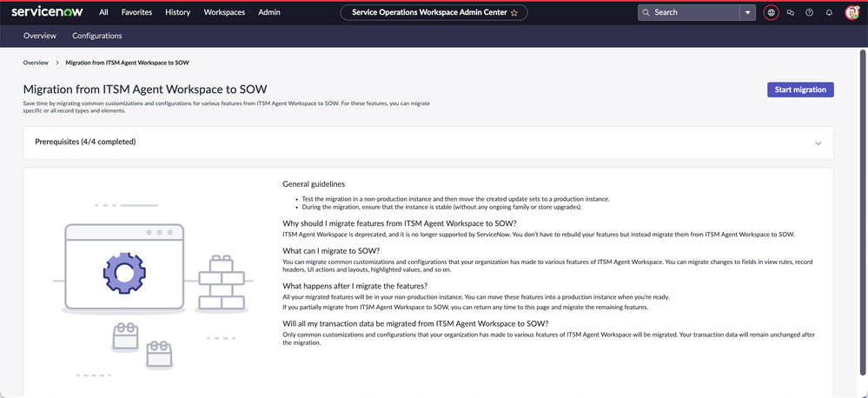Open the notifications bell icon
This screenshot has height=398, width=868.
coord(829,13)
